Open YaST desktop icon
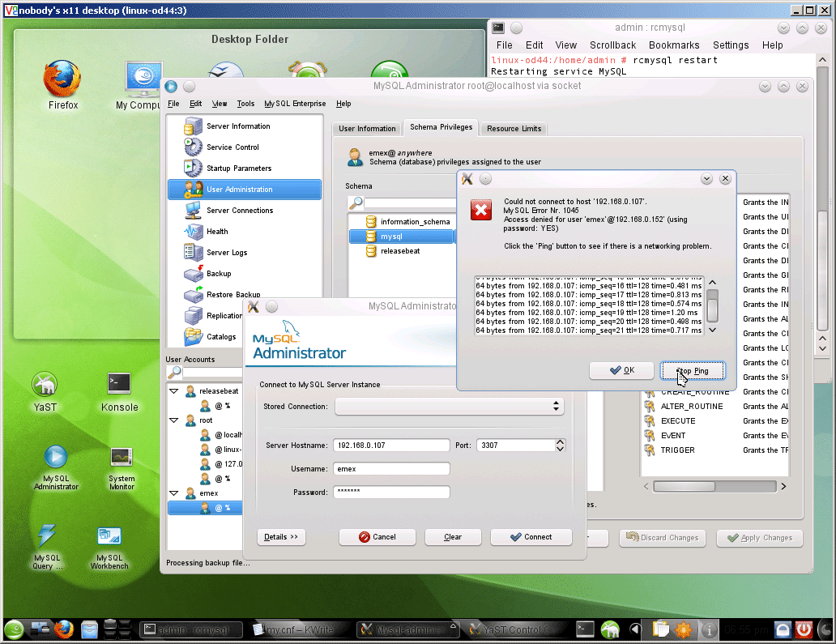 45,392
